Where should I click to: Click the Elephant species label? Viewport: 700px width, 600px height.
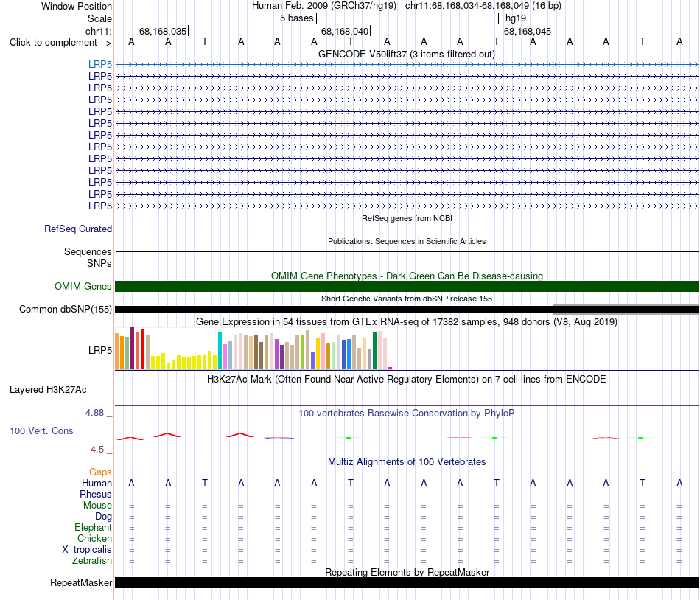(x=93, y=527)
